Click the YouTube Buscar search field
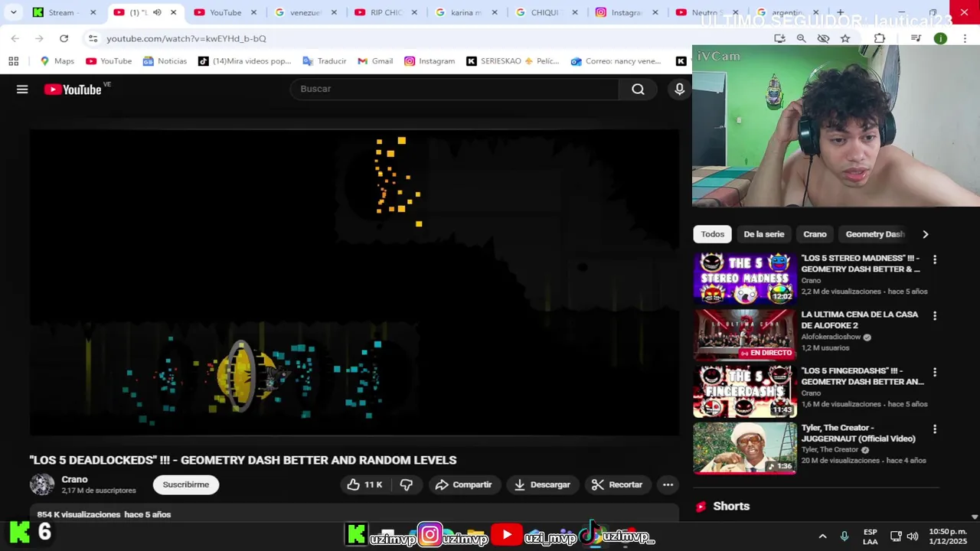The height and width of the screenshot is (551, 980). (x=455, y=90)
